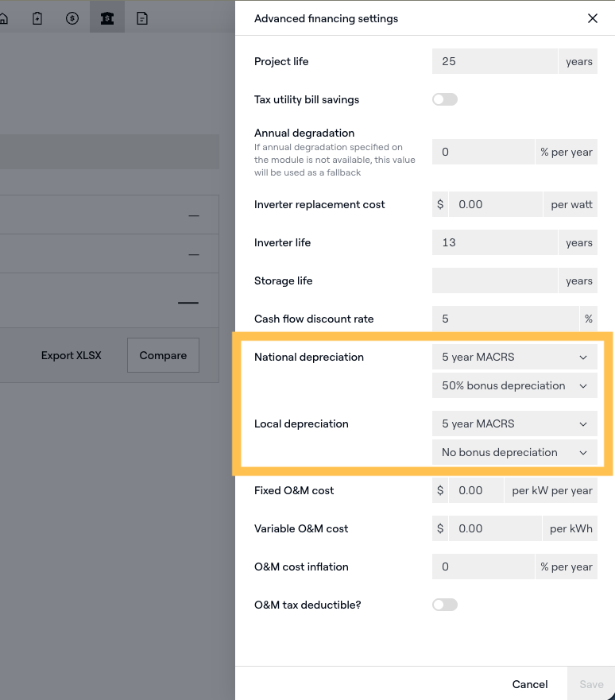Edit the Variable O&M cost field
The height and width of the screenshot is (700, 615).
[x=495, y=528]
